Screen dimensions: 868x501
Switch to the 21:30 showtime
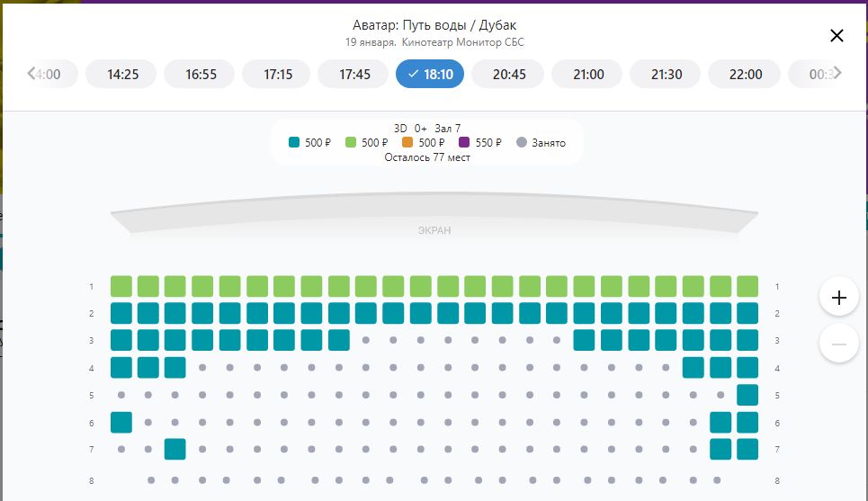click(667, 75)
